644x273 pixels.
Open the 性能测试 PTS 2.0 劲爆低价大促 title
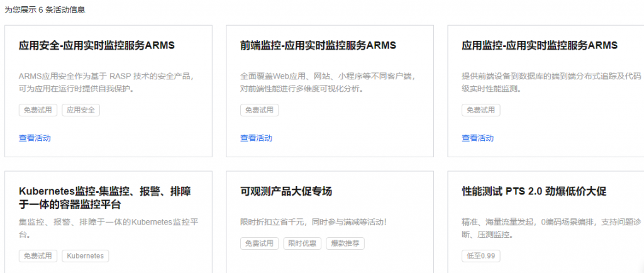click(x=535, y=191)
